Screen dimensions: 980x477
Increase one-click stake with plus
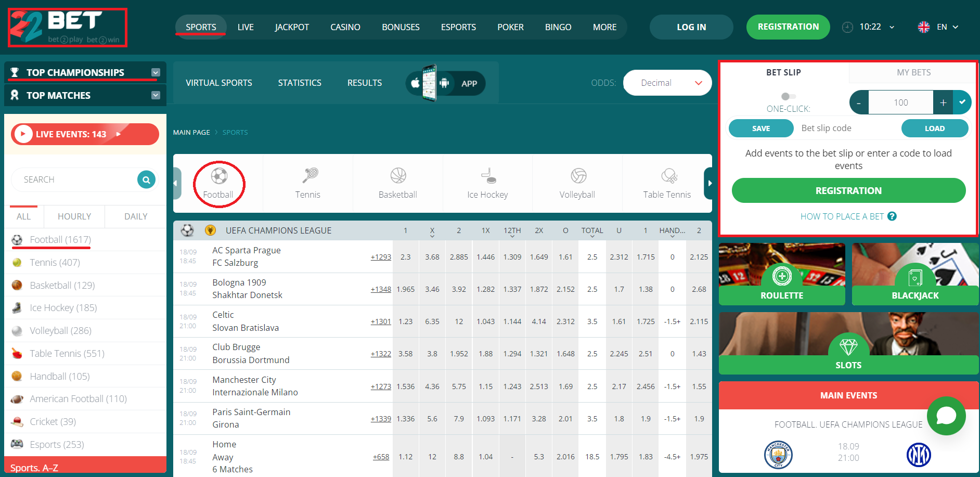pyautogui.click(x=943, y=102)
